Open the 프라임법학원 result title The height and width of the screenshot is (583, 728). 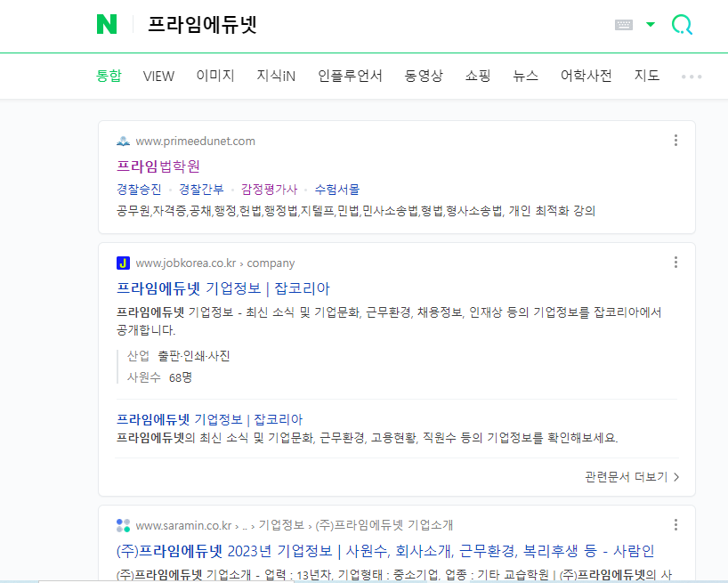click(x=158, y=166)
